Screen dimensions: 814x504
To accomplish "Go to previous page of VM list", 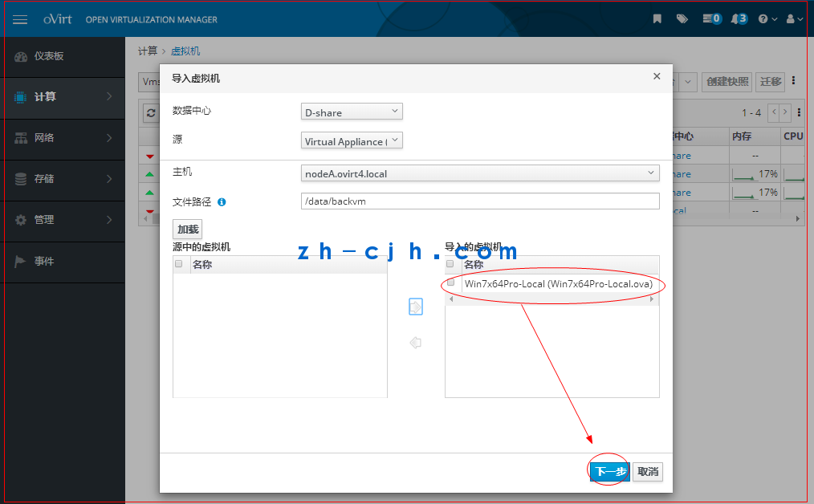I will pos(774,112).
